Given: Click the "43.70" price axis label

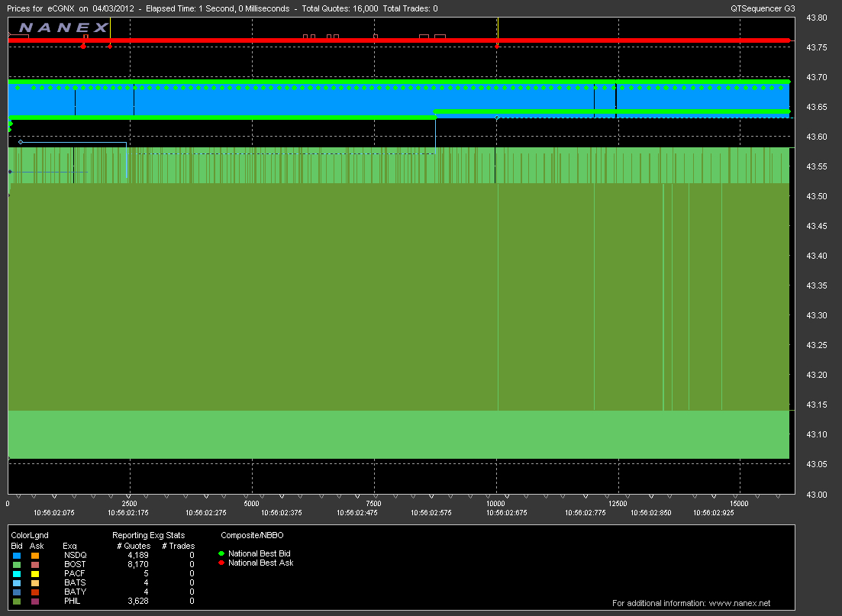Looking at the screenshot, I should [x=817, y=77].
